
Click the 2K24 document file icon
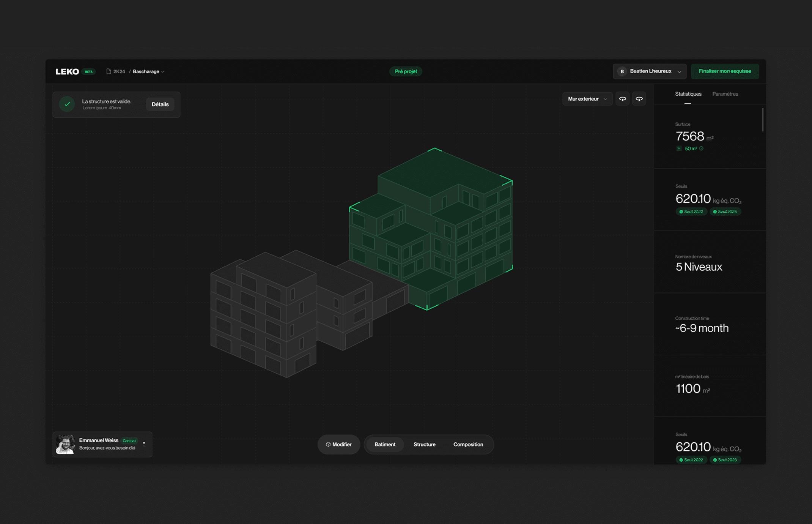109,71
